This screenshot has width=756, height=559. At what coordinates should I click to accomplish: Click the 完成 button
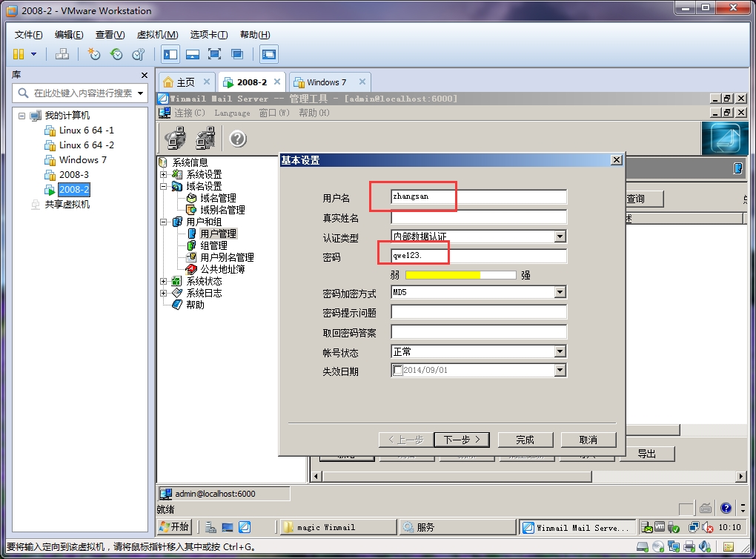525,440
